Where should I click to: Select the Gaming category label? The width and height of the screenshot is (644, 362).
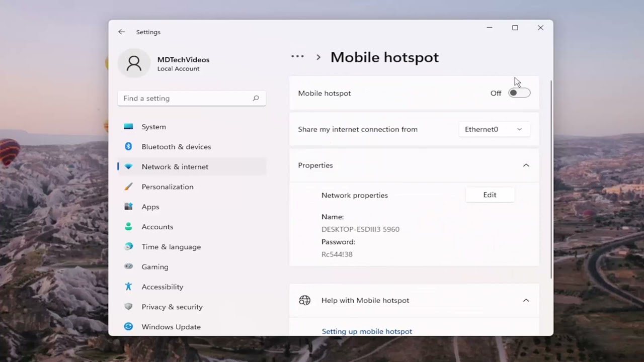(155, 267)
